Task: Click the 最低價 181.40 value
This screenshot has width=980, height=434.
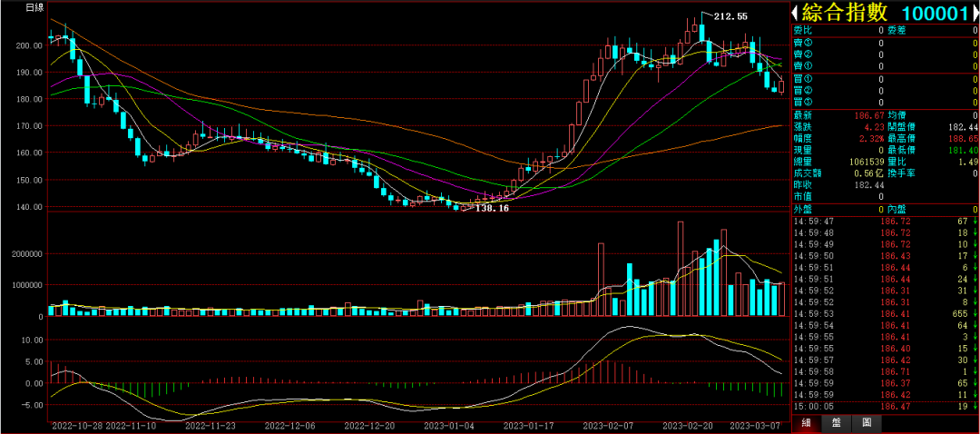Action: (960, 149)
